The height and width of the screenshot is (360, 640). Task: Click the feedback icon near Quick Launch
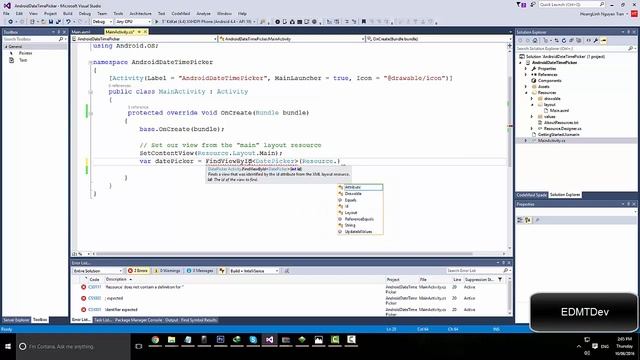pos(533,4)
